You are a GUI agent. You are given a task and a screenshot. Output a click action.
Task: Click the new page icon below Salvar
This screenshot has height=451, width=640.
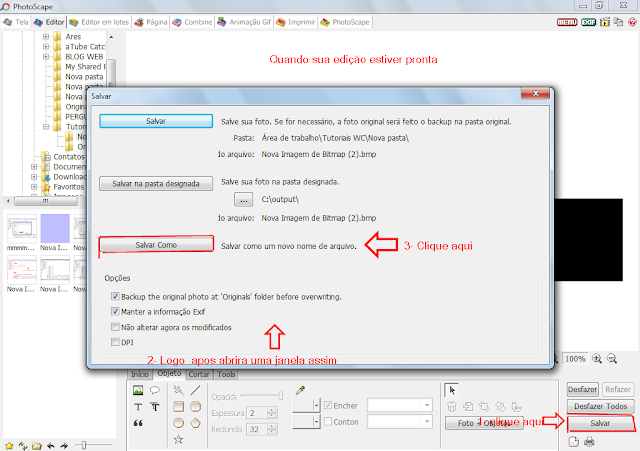pyautogui.click(x=574, y=442)
